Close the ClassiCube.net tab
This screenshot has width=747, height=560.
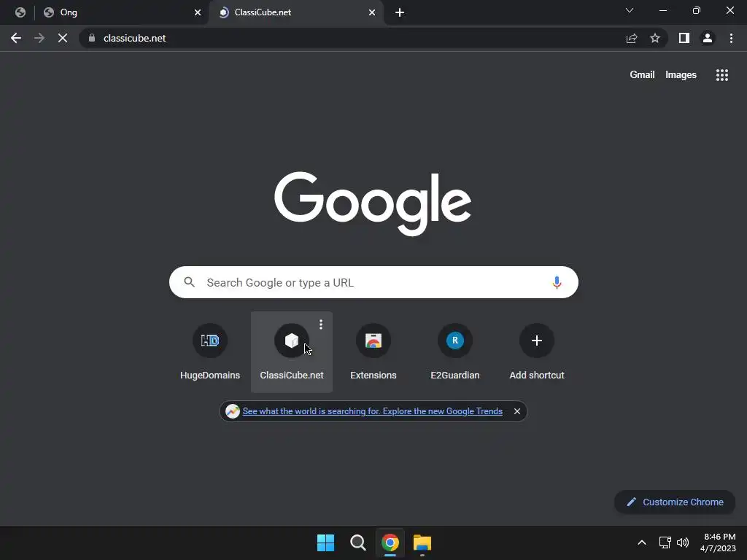pos(372,12)
